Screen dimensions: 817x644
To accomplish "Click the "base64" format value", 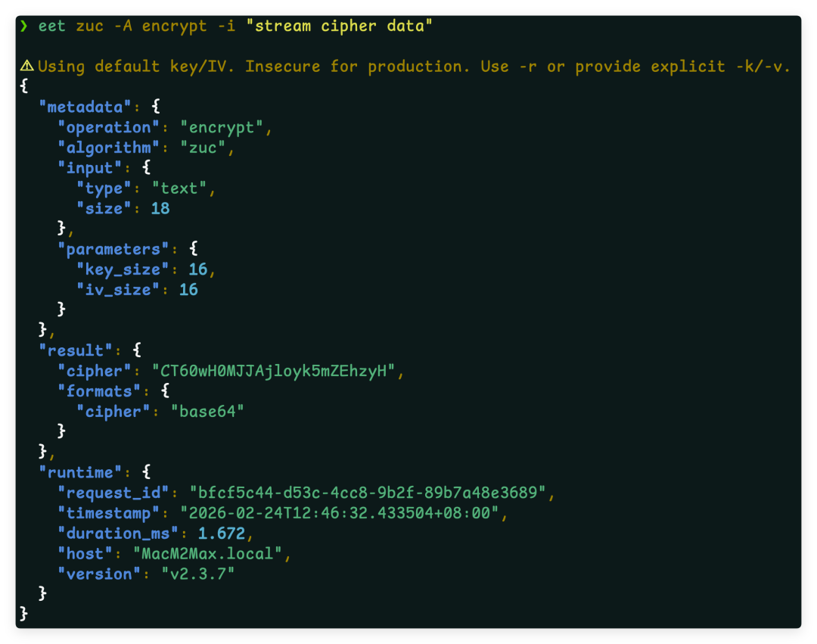I will tap(207, 412).
